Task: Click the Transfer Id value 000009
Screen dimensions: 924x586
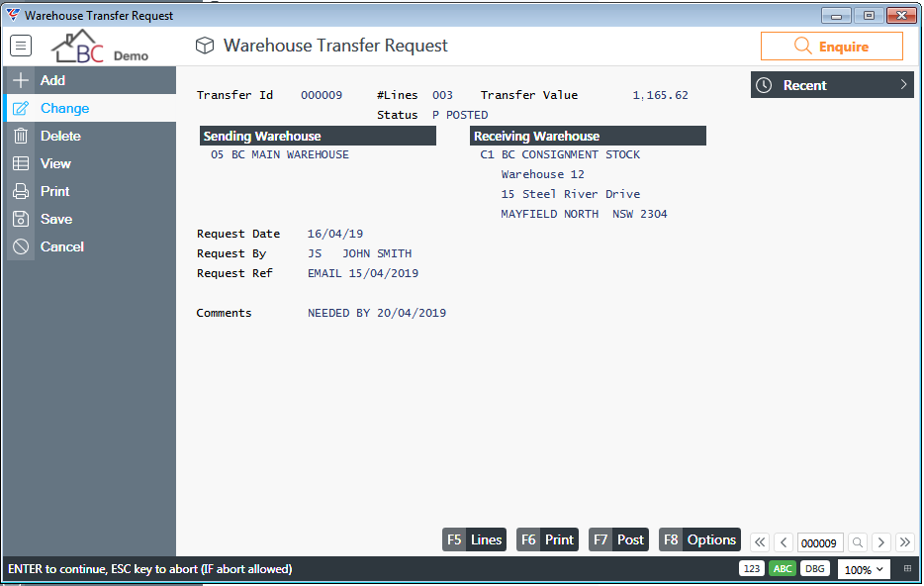Action: pos(322,95)
